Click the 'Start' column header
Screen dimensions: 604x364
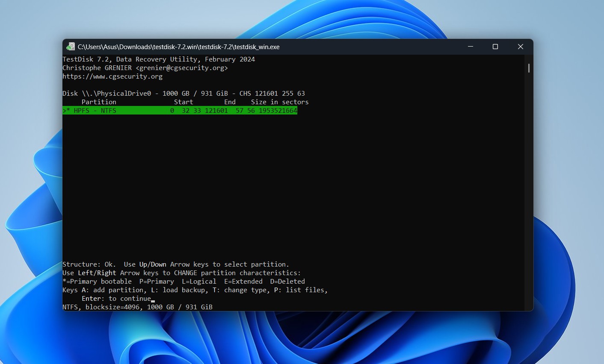coord(184,102)
